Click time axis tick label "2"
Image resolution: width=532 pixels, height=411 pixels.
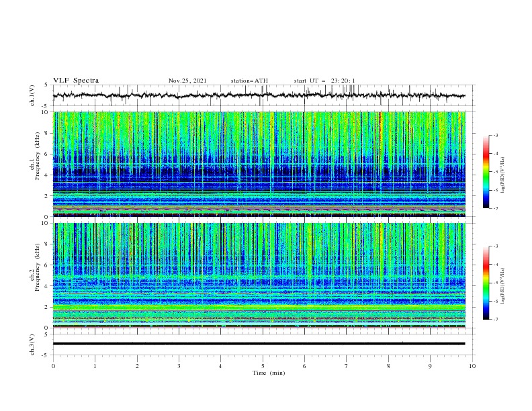(x=137, y=366)
